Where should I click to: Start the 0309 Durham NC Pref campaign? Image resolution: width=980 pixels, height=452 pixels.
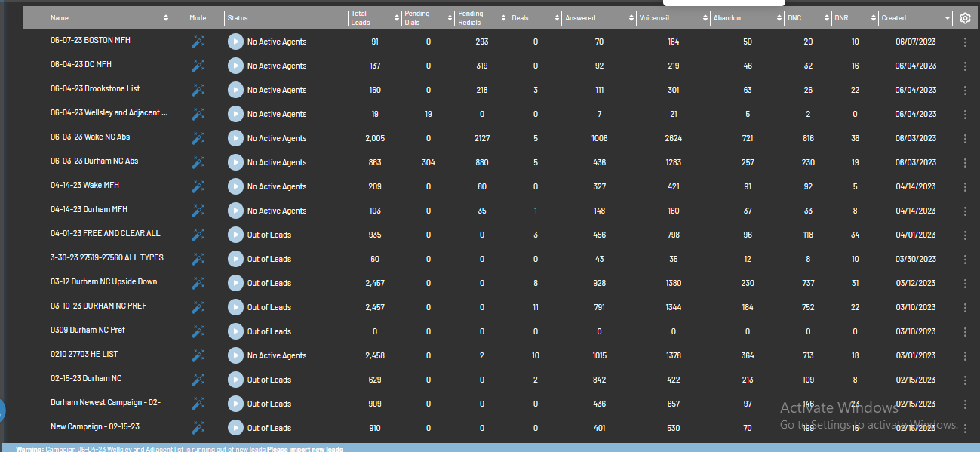tap(235, 331)
